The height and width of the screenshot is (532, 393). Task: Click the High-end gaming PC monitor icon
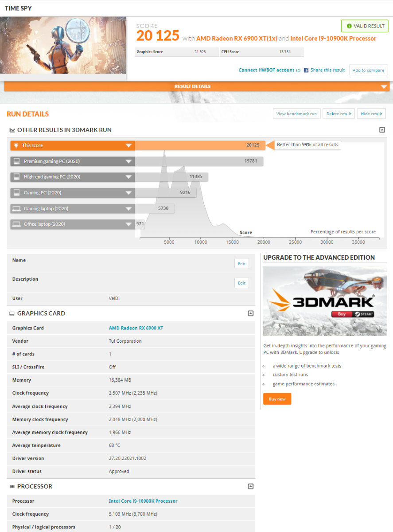tap(16, 177)
